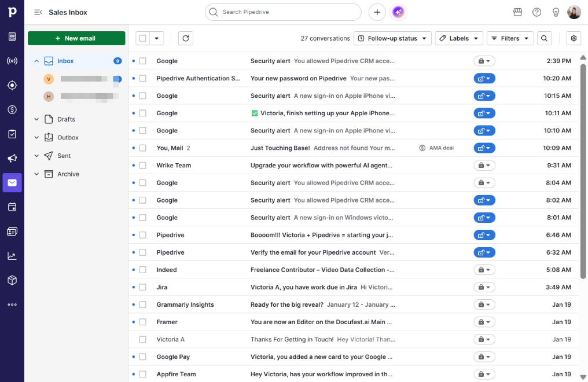Expand the Archive folder chevron
Image resolution: width=588 pixels, height=382 pixels.
(x=36, y=174)
